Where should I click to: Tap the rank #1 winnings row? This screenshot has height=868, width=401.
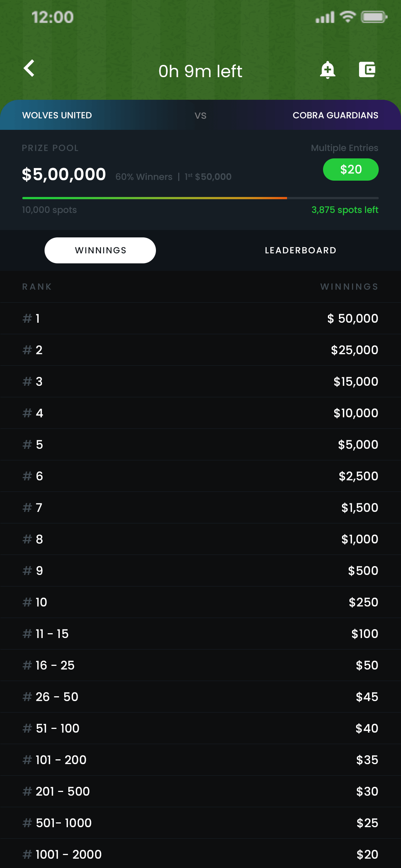pos(200,318)
